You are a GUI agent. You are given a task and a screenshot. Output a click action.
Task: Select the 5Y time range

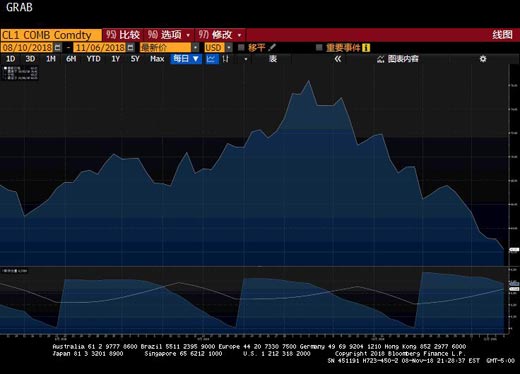(135, 59)
